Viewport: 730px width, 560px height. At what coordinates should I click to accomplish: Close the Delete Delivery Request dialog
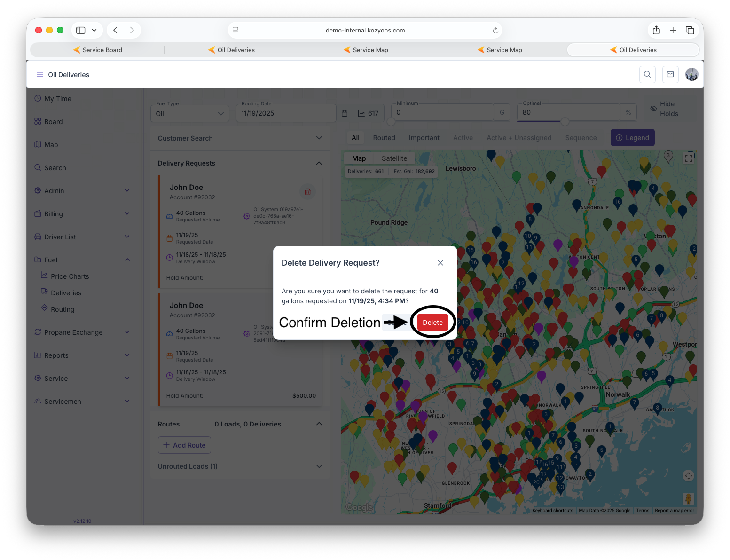(440, 263)
